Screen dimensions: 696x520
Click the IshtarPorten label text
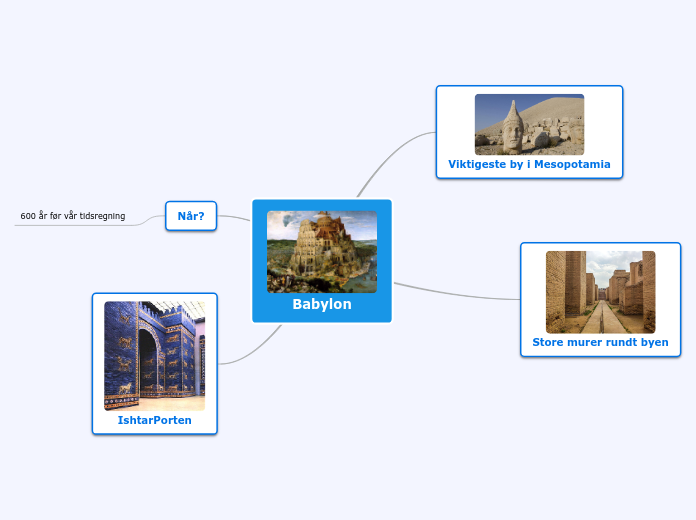click(154, 420)
